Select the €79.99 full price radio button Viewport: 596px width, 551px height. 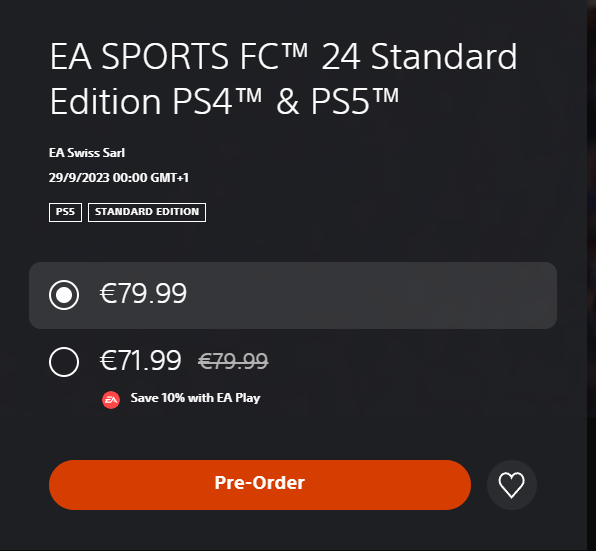tap(64, 295)
